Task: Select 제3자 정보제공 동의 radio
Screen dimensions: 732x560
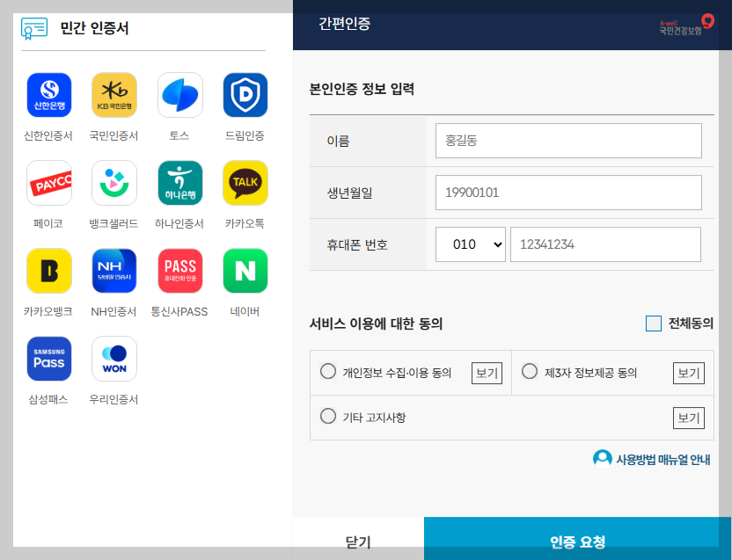Action: click(x=530, y=372)
